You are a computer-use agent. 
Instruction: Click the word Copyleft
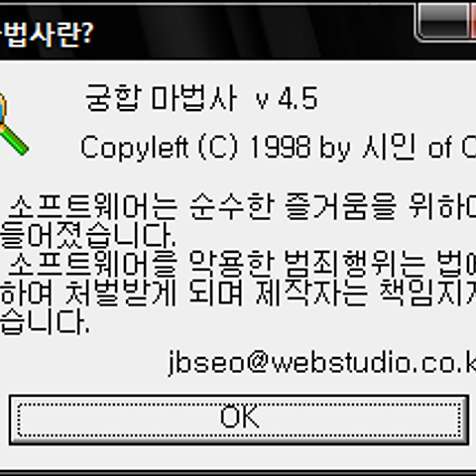point(135,147)
